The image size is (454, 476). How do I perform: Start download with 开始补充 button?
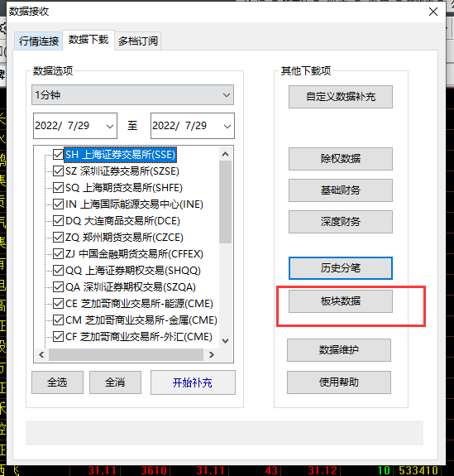[x=193, y=382]
